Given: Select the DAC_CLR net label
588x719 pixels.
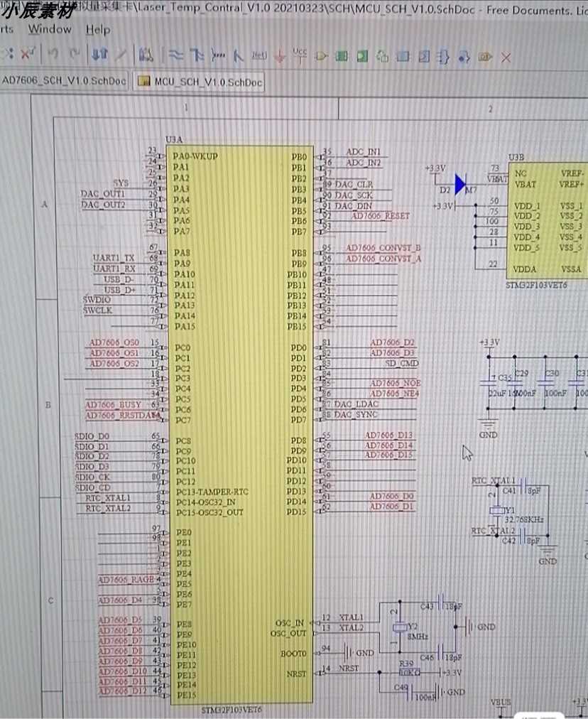Looking at the screenshot, I should [x=354, y=184].
